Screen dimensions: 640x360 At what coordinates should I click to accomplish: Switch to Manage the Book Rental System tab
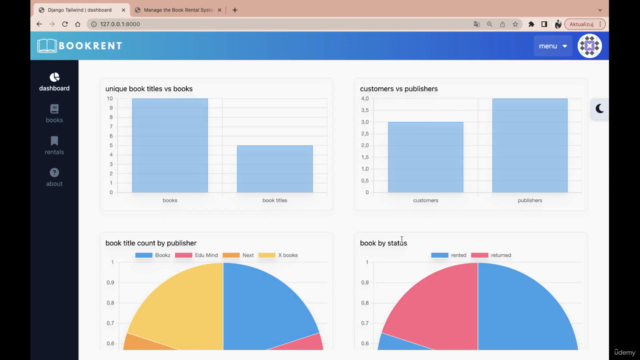(x=178, y=10)
